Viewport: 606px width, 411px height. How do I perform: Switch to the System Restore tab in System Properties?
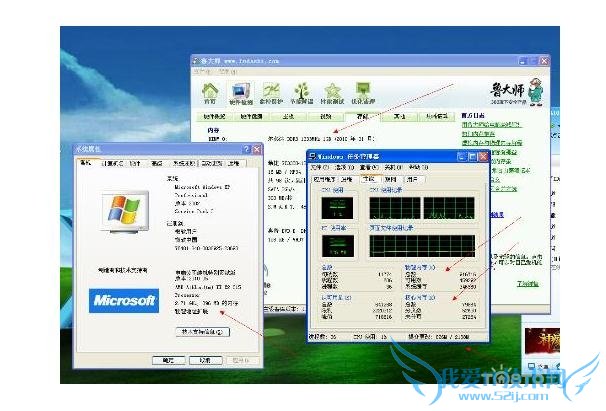(x=184, y=164)
